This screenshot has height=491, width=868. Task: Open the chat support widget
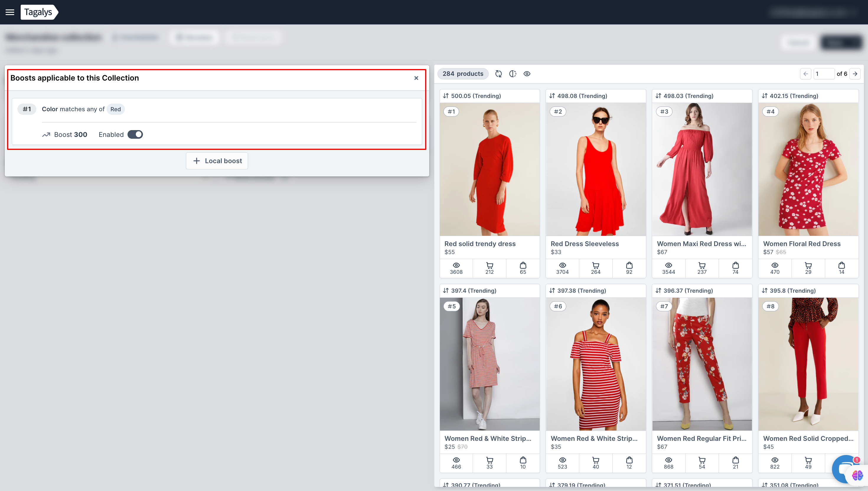845,469
